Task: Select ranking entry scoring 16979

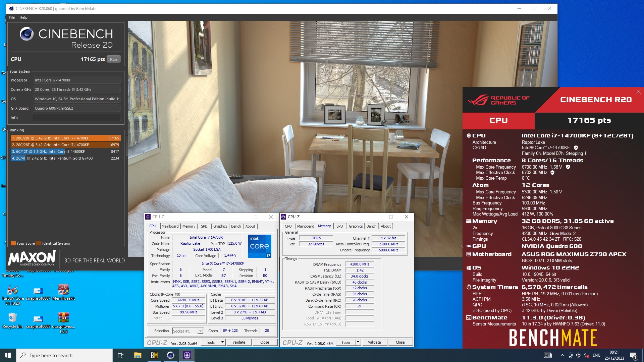Action: point(65,145)
